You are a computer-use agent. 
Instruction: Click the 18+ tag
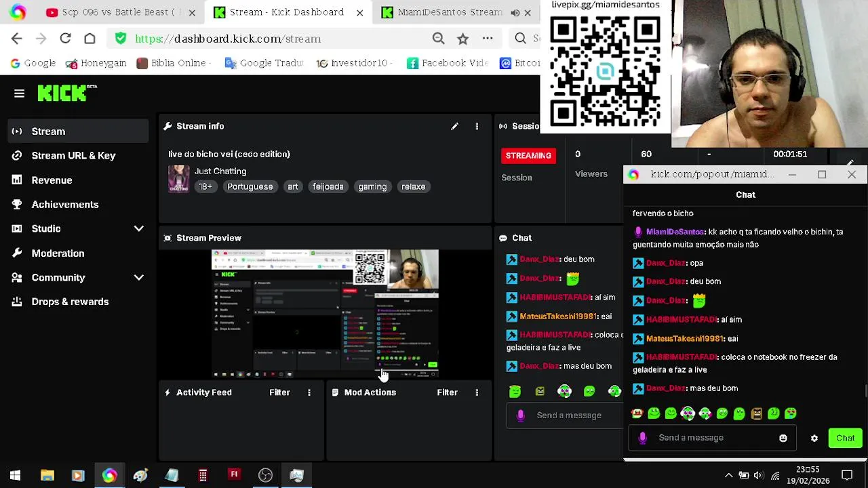205,186
